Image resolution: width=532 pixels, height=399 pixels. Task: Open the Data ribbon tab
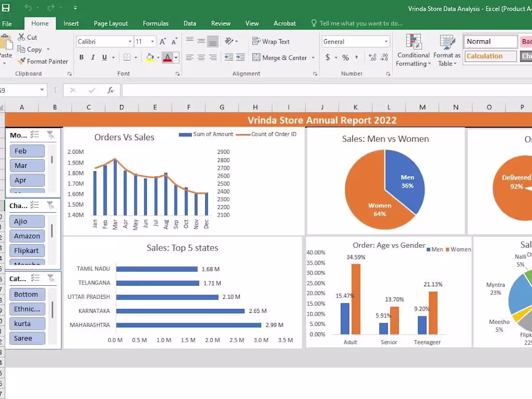tap(190, 23)
